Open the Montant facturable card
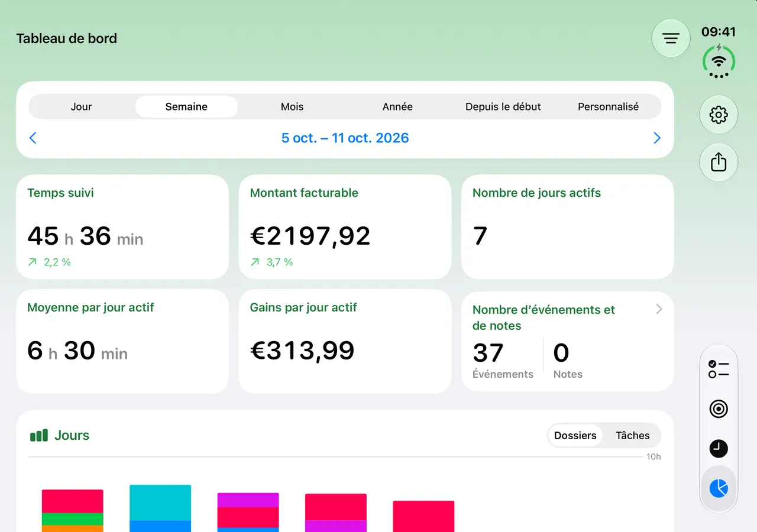 (345, 227)
